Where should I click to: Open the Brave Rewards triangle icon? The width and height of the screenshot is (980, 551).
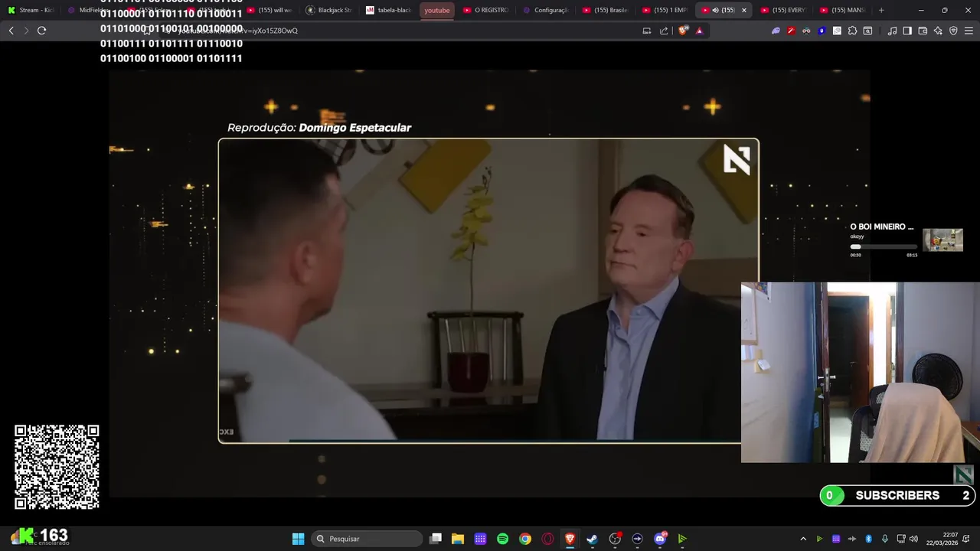click(x=699, y=31)
